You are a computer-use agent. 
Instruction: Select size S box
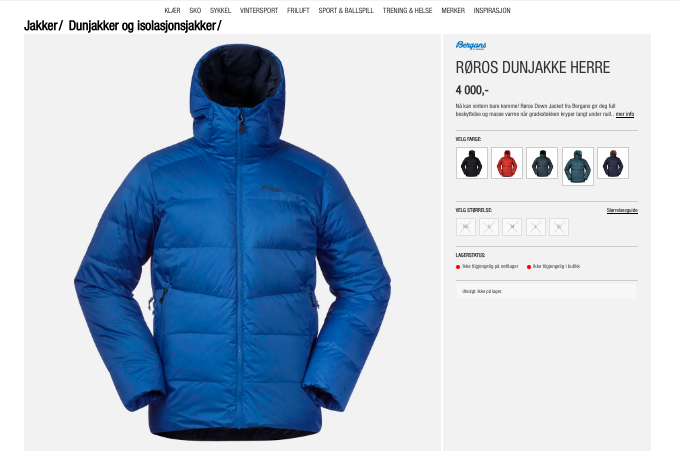(489, 227)
